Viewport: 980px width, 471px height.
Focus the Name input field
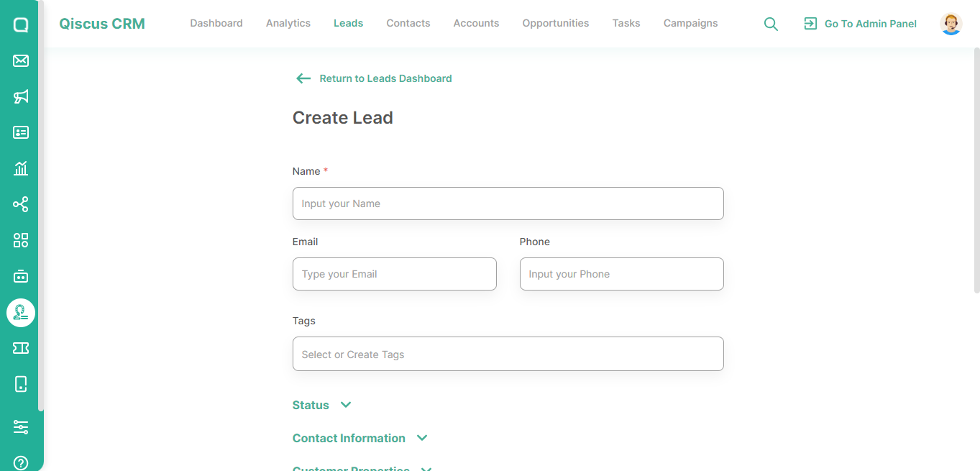(x=508, y=204)
